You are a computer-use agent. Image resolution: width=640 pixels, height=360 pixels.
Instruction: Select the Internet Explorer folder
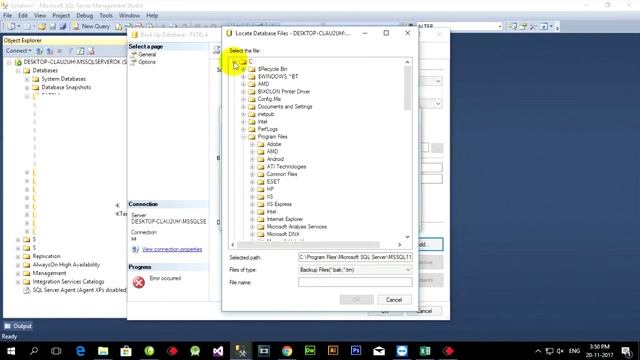[x=284, y=219]
